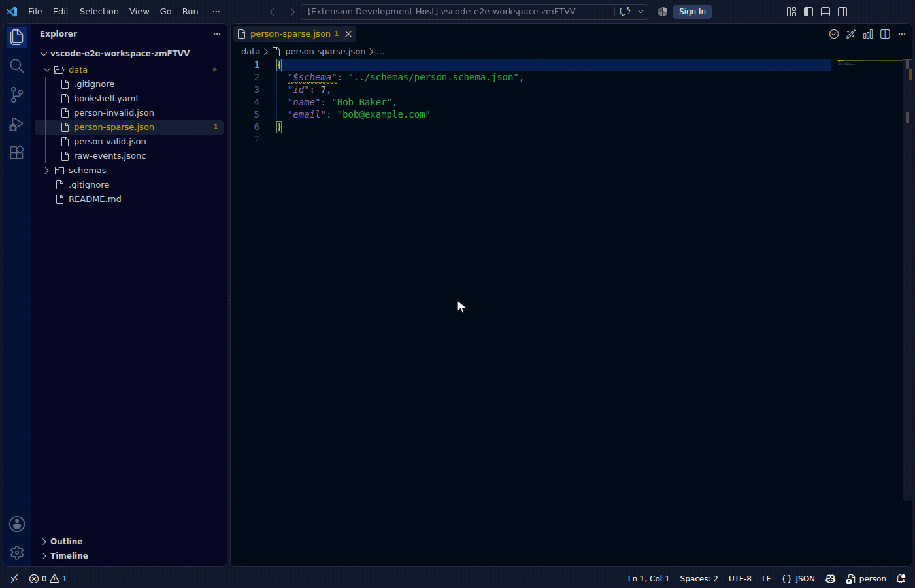Click the circled checkmark editor action icon
This screenshot has height=588, width=915.
(834, 34)
